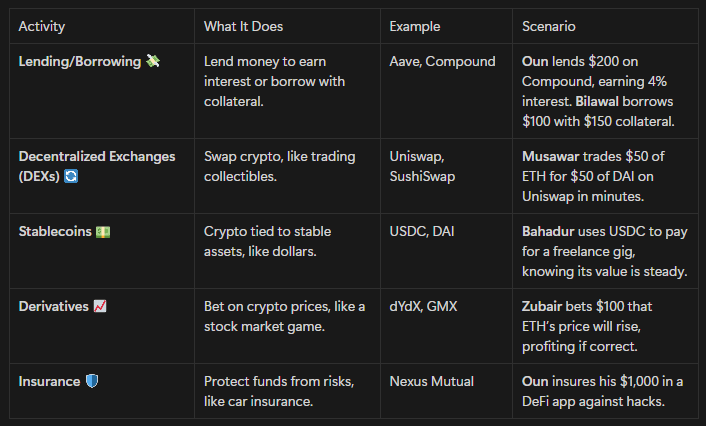Click the Uniswap, SushiSwap example cell
706x426 pixels.
[422, 166]
